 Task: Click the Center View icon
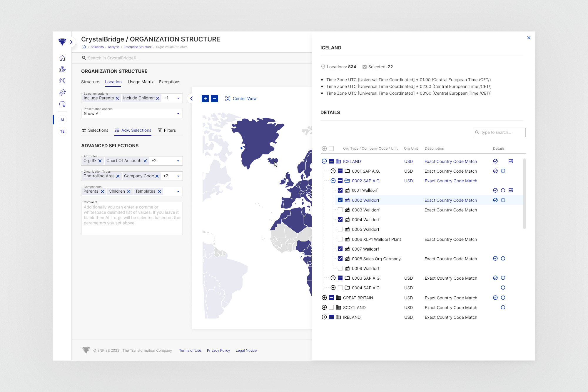pyautogui.click(x=228, y=99)
